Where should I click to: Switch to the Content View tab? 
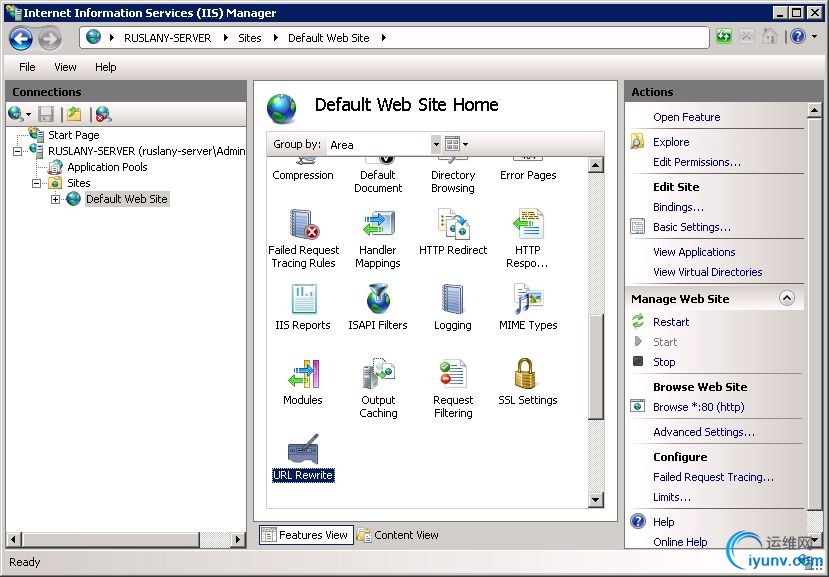pyautogui.click(x=397, y=535)
